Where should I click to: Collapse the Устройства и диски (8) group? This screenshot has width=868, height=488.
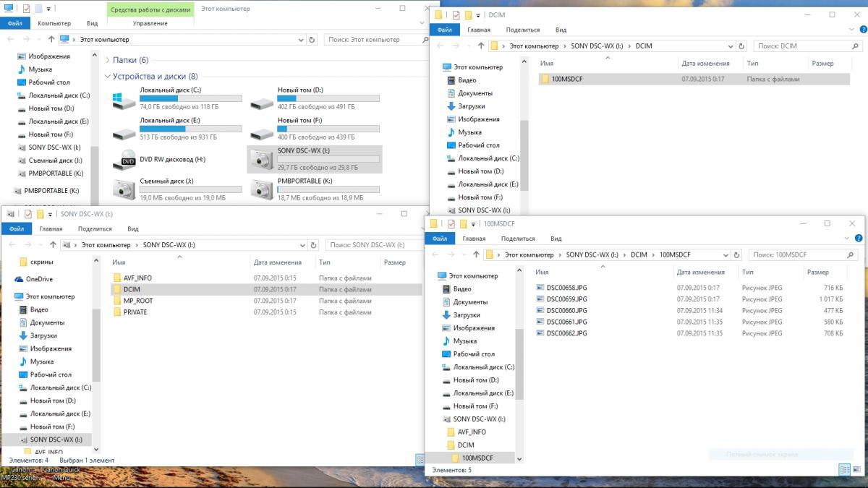click(x=107, y=76)
